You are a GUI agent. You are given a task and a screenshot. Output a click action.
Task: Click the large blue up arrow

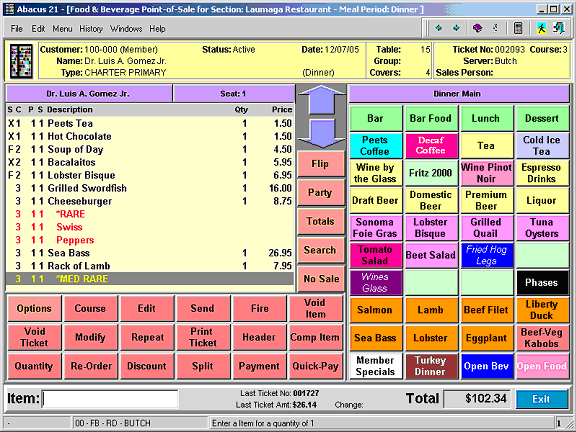pyautogui.click(x=321, y=100)
